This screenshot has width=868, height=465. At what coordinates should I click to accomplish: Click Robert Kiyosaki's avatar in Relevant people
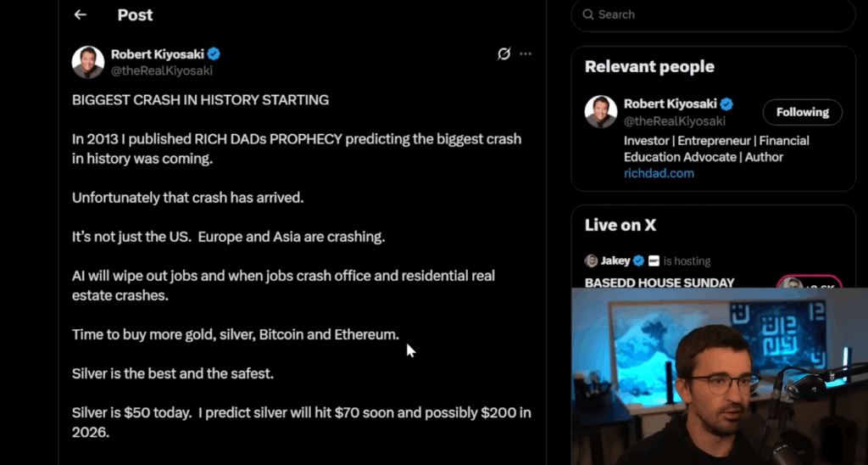pyautogui.click(x=601, y=112)
